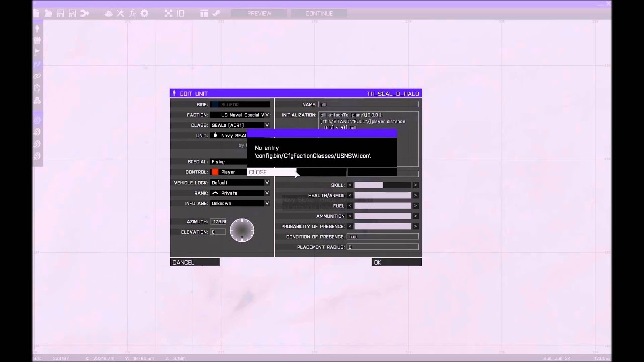Screen dimensions: 644x362
Task: Select the Modules cubes tool in sidebar
Action: [x=37, y=100]
